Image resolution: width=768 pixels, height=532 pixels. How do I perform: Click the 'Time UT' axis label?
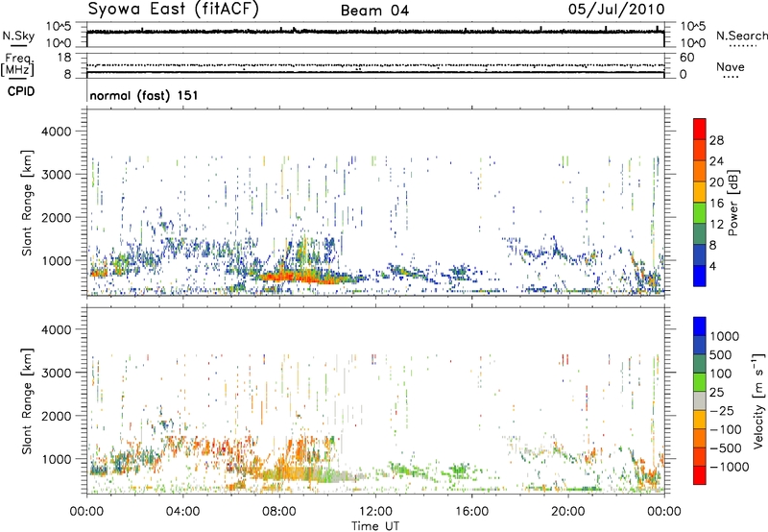(375, 526)
